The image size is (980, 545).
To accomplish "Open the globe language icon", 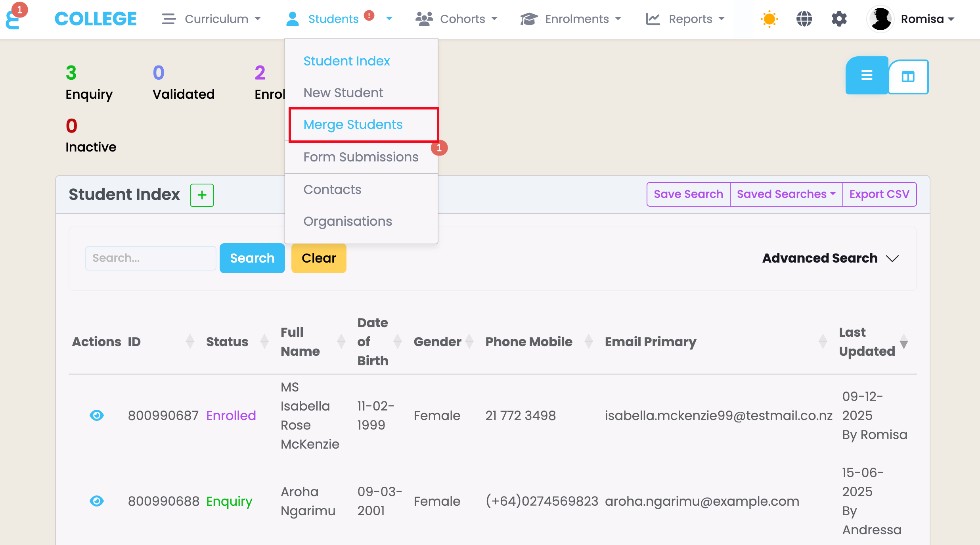I will [x=804, y=19].
